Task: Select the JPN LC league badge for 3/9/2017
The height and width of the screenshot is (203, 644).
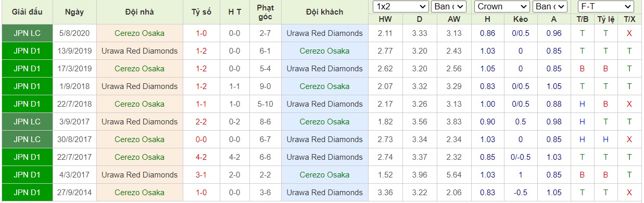Action: click(27, 122)
